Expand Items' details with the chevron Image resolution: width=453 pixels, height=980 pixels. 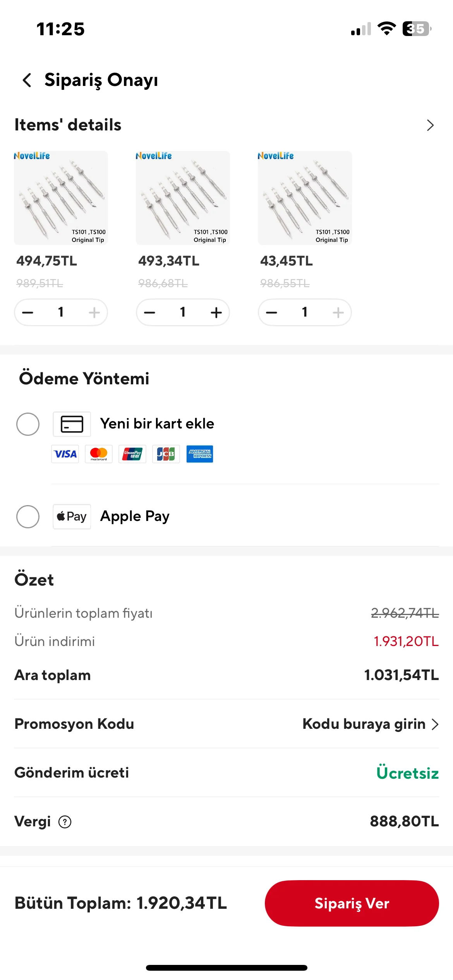pyautogui.click(x=430, y=125)
